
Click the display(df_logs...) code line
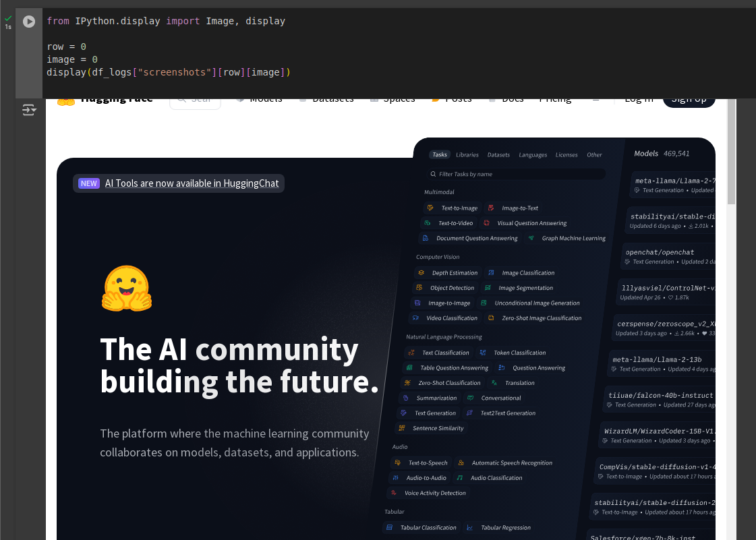(x=169, y=72)
